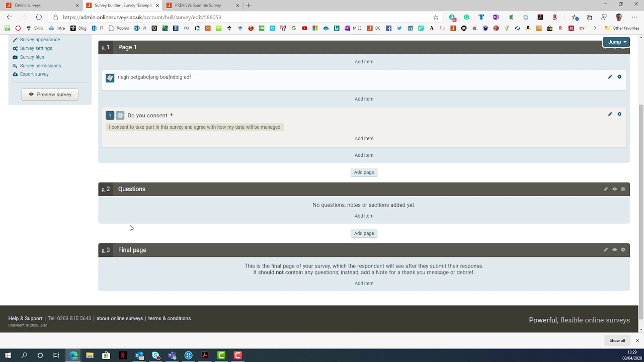Add item between note and consent question
Viewport: 644px width, 362px height.
(364, 99)
